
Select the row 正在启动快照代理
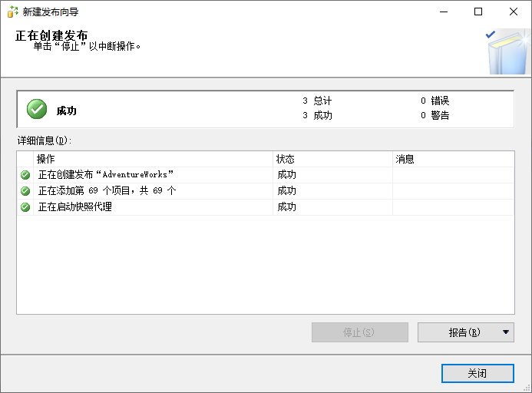266,206
